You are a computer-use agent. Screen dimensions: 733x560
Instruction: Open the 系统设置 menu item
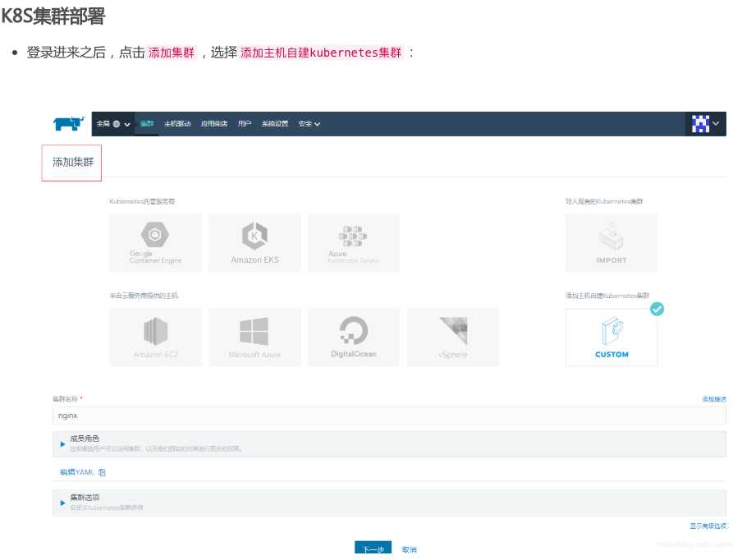(275, 124)
